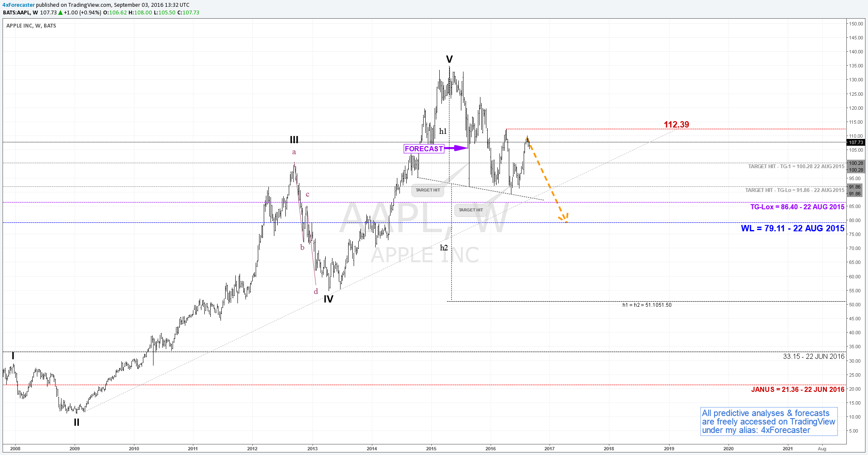Click the WL = 79.11 - 22 AUG 2015 label
The height and width of the screenshot is (455, 868).
click(x=793, y=228)
